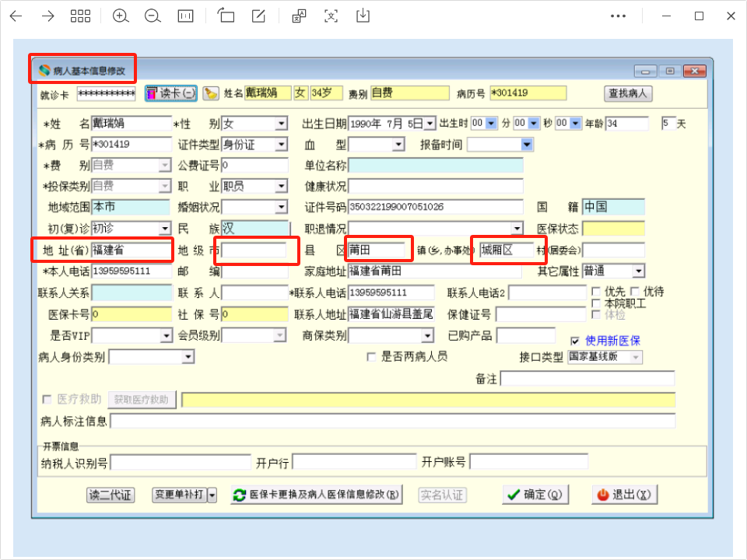The width and height of the screenshot is (747, 560).
Task: Click the 地址(省) input field
Action: (x=131, y=250)
